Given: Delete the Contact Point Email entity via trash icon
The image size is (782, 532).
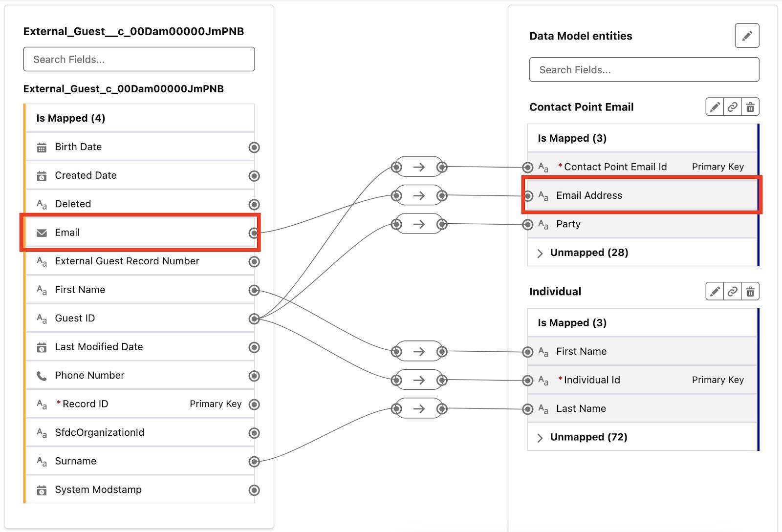Looking at the screenshot, I should [749, 106].
